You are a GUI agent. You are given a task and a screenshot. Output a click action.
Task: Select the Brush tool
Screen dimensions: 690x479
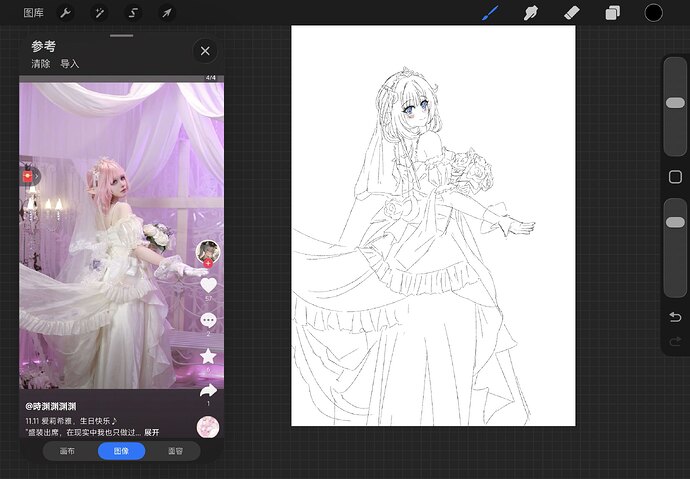click(490, 13)
